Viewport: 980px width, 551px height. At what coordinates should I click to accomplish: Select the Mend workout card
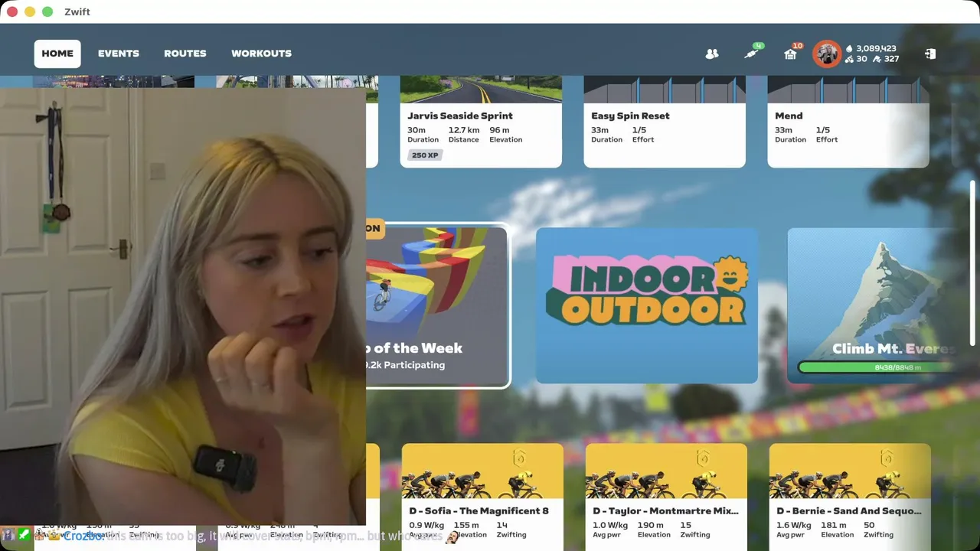coord(848,122)
